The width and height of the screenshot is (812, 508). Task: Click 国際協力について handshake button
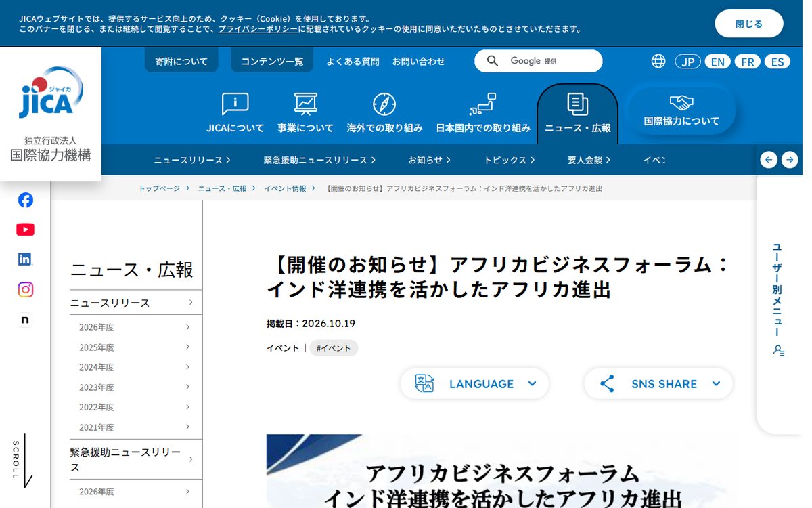pos(681,110)
